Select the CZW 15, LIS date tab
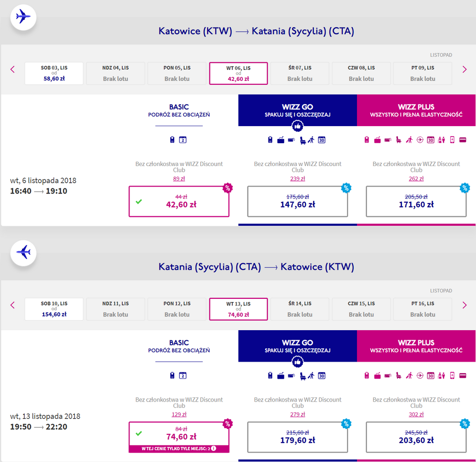 (361, 309)
